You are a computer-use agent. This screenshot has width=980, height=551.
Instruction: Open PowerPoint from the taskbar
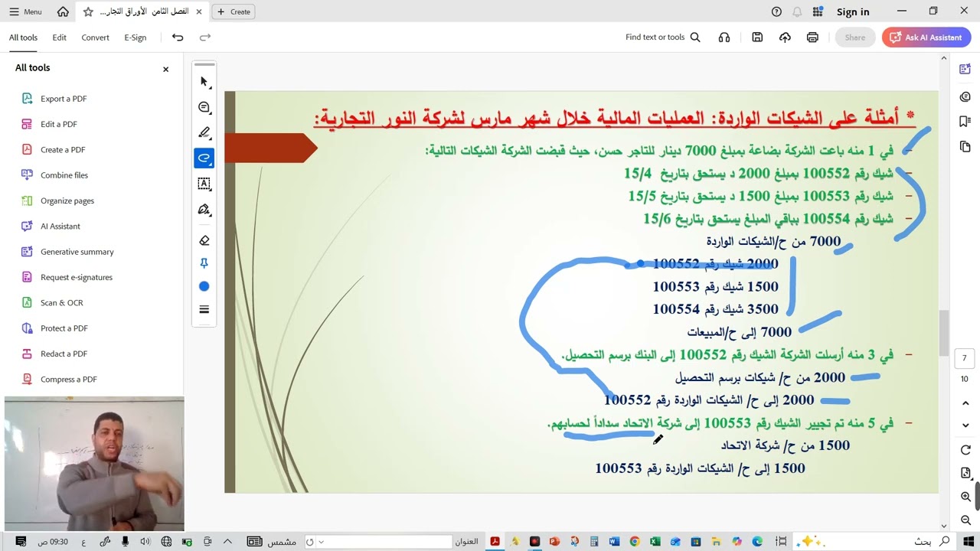(554, 541)
